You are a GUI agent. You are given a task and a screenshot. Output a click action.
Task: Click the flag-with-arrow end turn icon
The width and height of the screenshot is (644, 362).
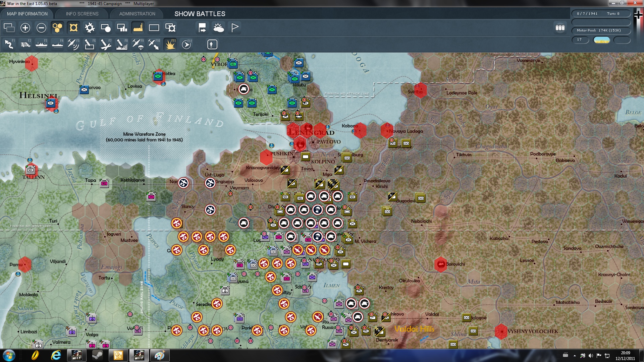(202, 28)
